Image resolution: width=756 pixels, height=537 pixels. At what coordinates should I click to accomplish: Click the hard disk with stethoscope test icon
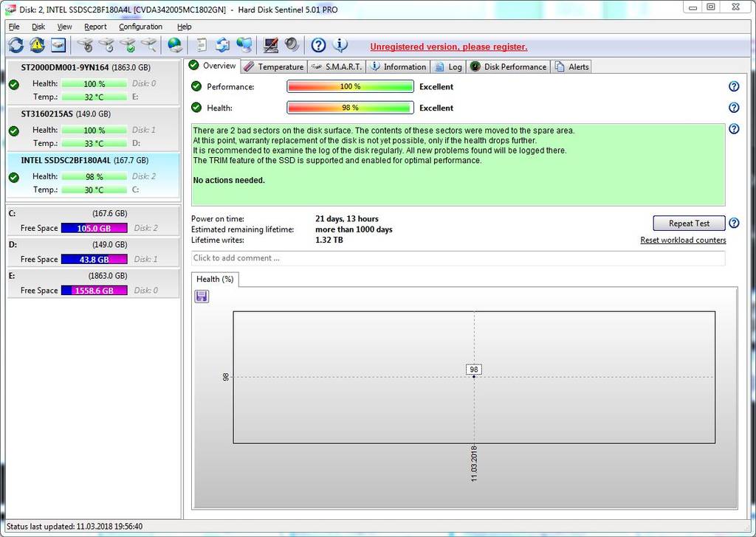pyautogui.click(x=86, y=45)
